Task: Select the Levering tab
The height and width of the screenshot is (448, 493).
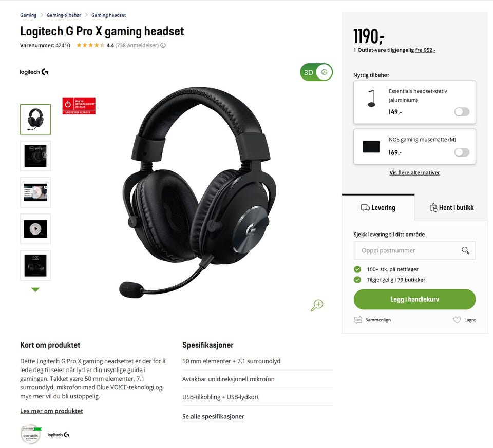Action: tap(378, 207)
